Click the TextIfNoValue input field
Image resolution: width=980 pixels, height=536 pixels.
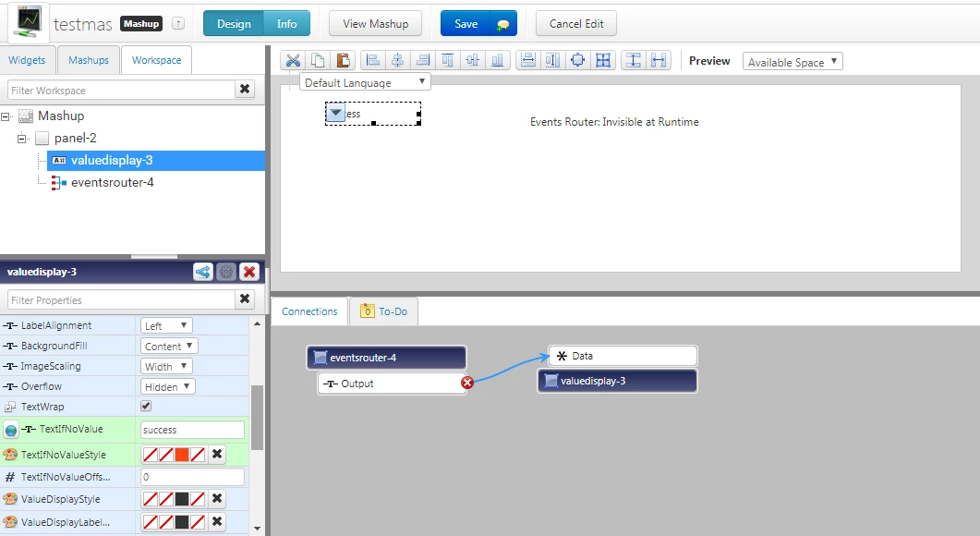coord(192,430)
